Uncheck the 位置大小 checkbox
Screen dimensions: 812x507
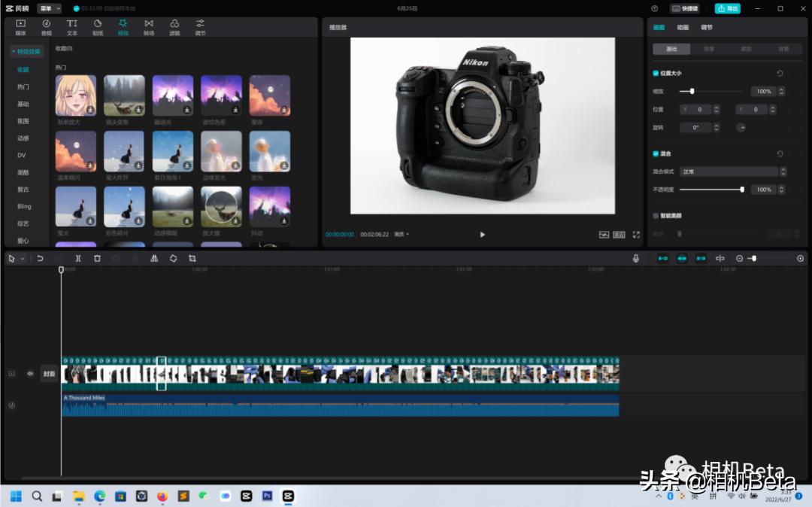tap(656, 73)
